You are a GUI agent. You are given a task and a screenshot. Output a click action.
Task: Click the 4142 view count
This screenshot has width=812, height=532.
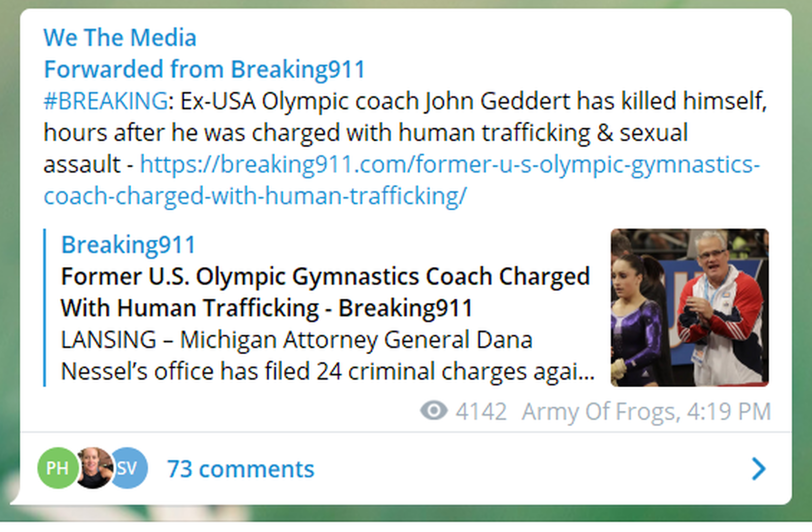481,412
